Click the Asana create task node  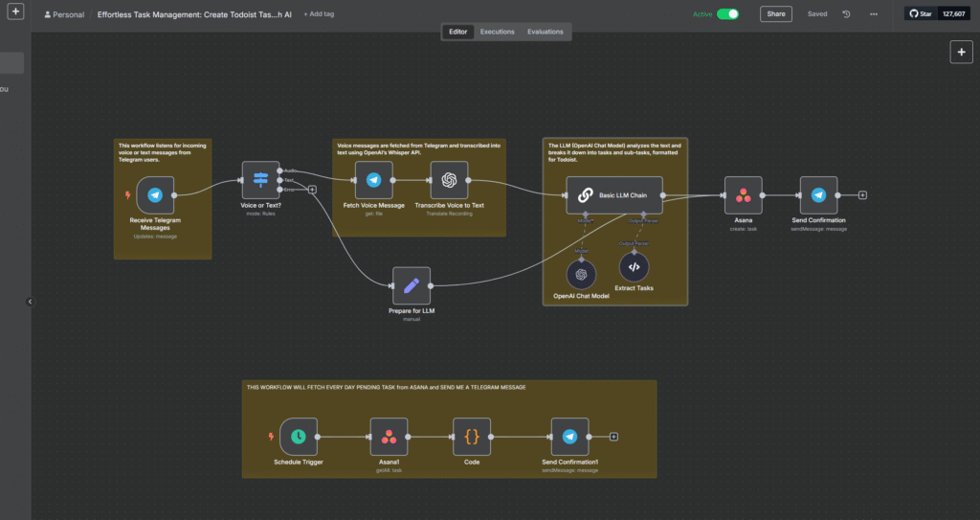(x=744, y=194)
